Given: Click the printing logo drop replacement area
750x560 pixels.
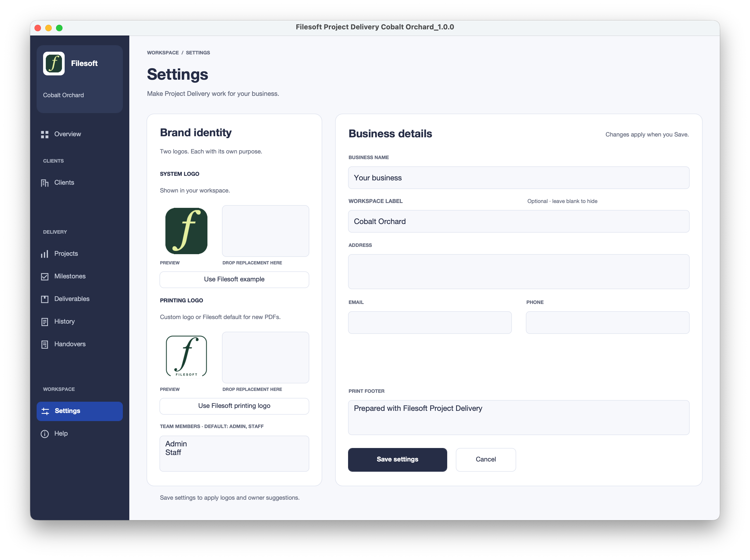Looking at the screenshot, I should click(x=265, y=358).
